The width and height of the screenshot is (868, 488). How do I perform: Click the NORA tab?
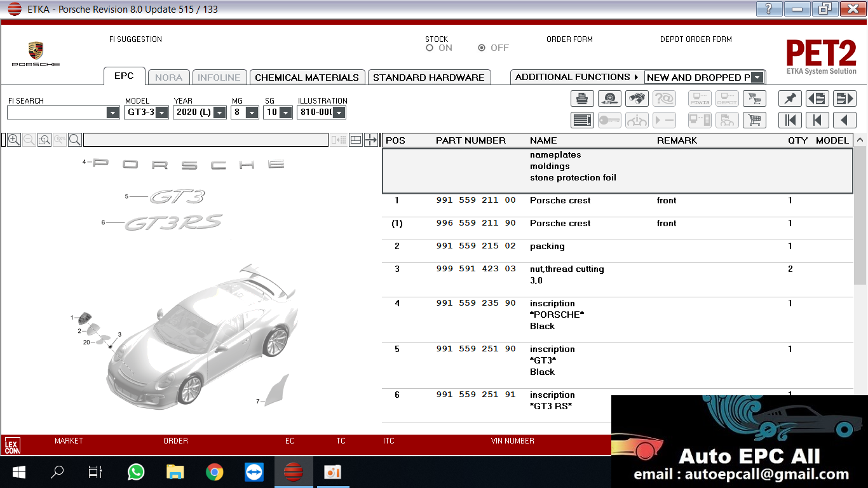(x=168, y=78)
